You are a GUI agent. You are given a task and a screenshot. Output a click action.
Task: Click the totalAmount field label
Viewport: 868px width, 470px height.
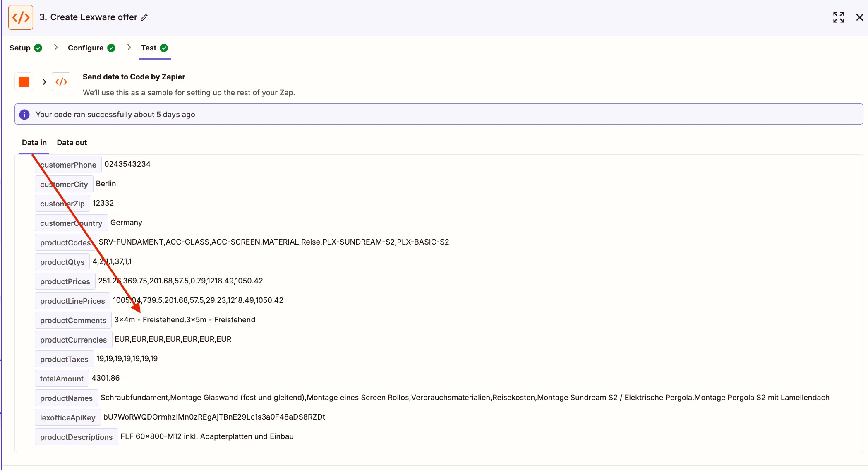62,379
